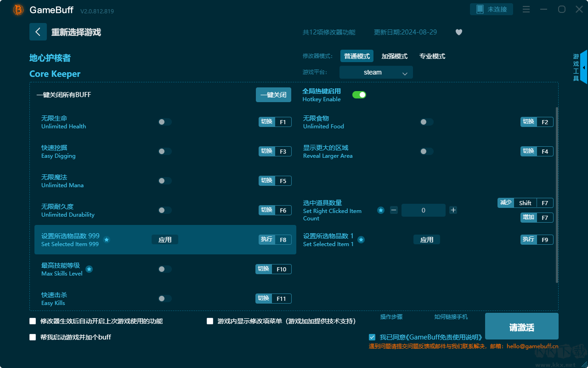This screenshot has height=368, width=588.
Task: Click 应用 for Set Selected Item 1
Action: point(427,240)
